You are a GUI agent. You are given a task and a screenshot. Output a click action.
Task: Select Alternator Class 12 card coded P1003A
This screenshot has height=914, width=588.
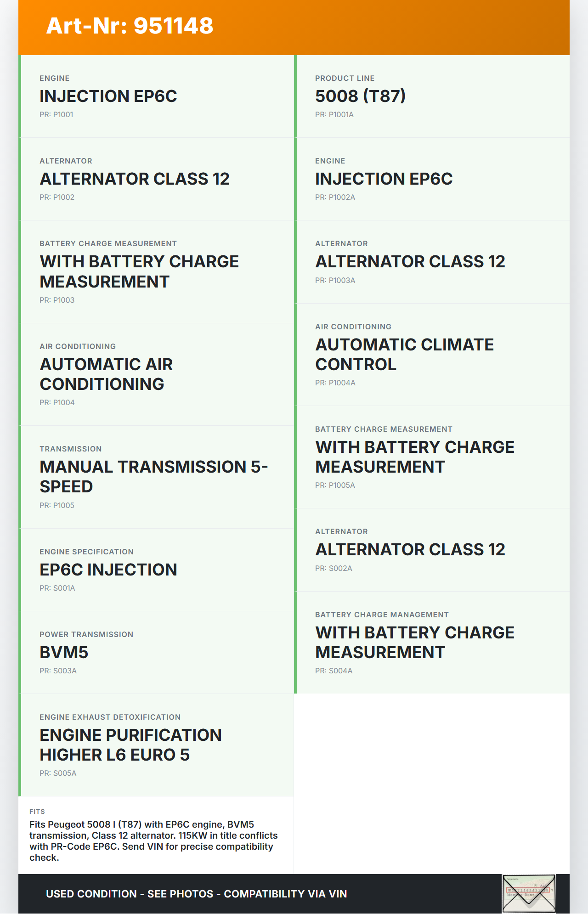point(432,261)
